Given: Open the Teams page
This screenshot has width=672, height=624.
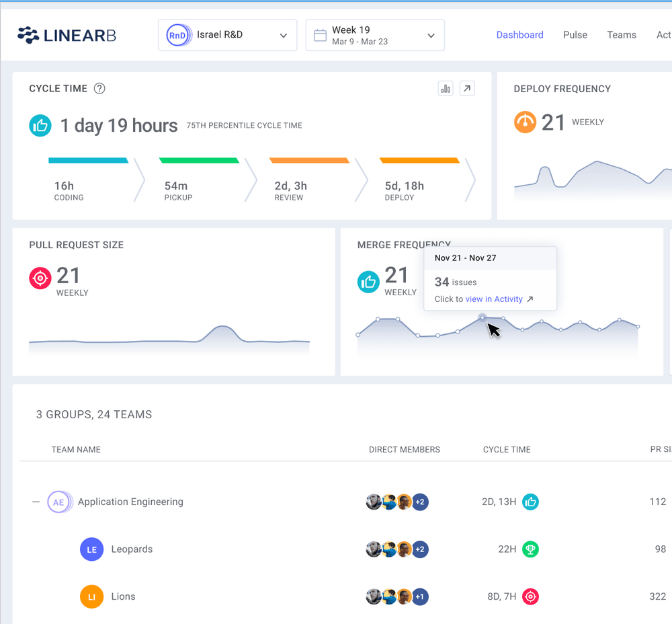Looking at the screenshot, I should click(621, 34).
